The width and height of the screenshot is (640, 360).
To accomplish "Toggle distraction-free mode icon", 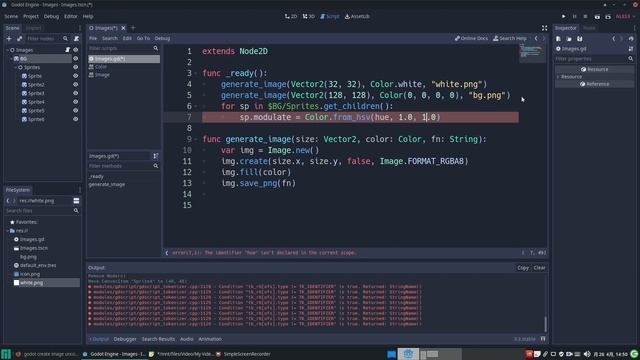I will [544, 28].
